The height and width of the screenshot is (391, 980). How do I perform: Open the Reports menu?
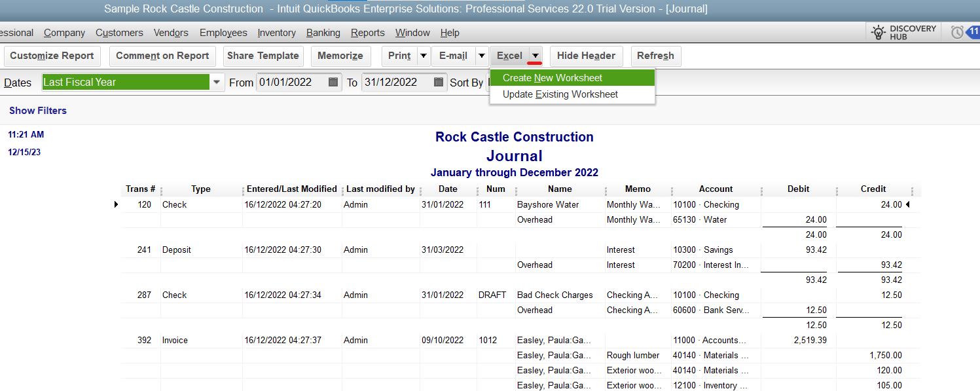pyautogui.click(x=368, y=33)
